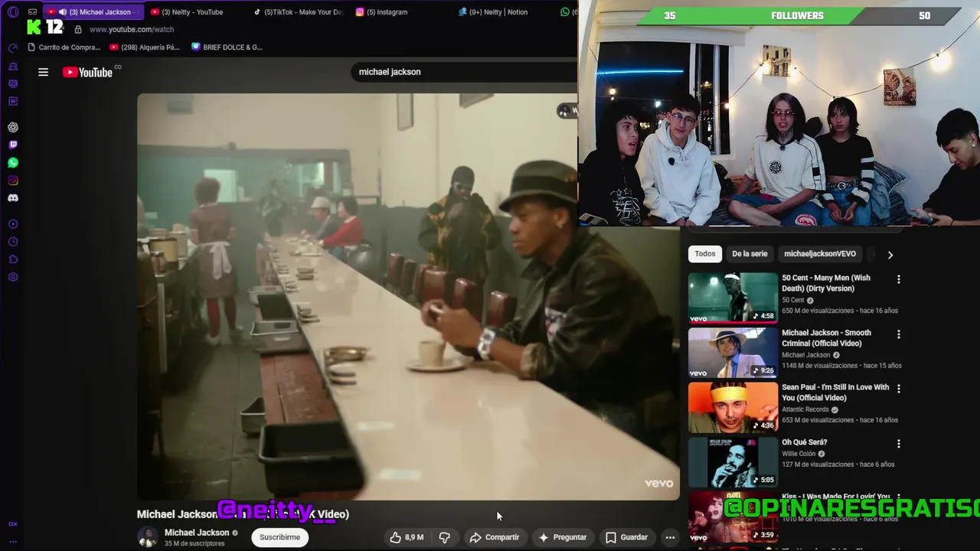Open 50 Cent Many Men thumbnail
This screenshot has height=551, width=980.
click(733, 298)
